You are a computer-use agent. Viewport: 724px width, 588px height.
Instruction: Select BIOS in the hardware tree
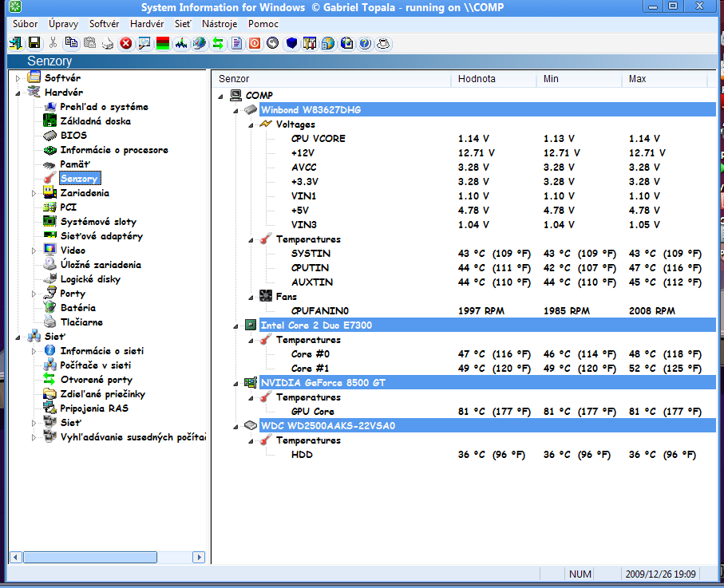(x=73, y=136)
